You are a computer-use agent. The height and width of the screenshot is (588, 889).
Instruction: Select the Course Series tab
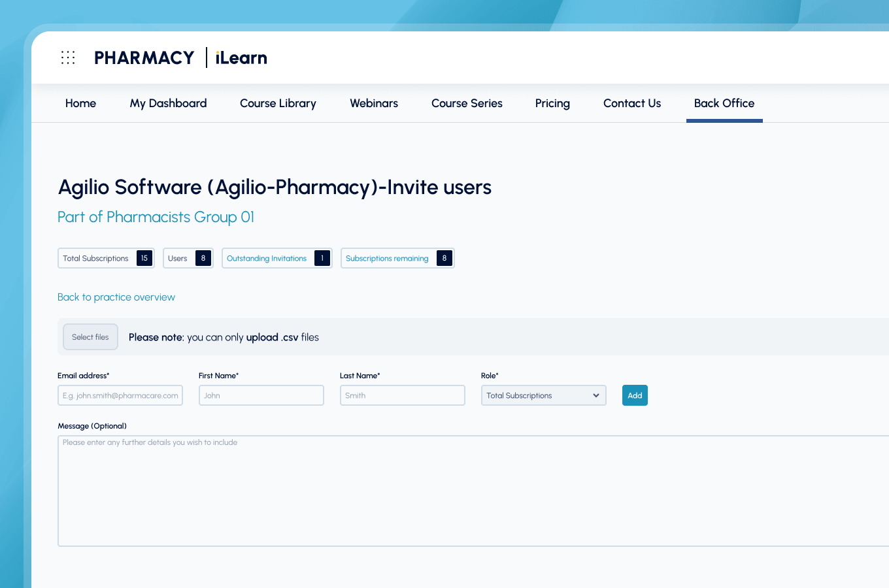pos(467,103)
